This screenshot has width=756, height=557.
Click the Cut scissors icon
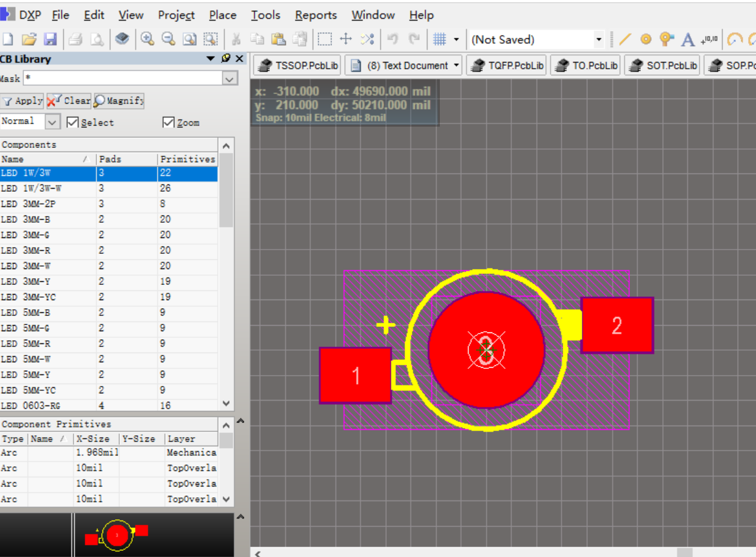[x=236, y=40]
